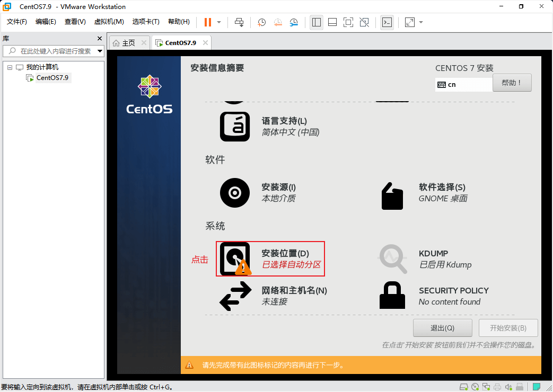This screenshot has height=392, width=553.
Task: Open 语言支持(L) language settings icon
Action: (235, 127)
